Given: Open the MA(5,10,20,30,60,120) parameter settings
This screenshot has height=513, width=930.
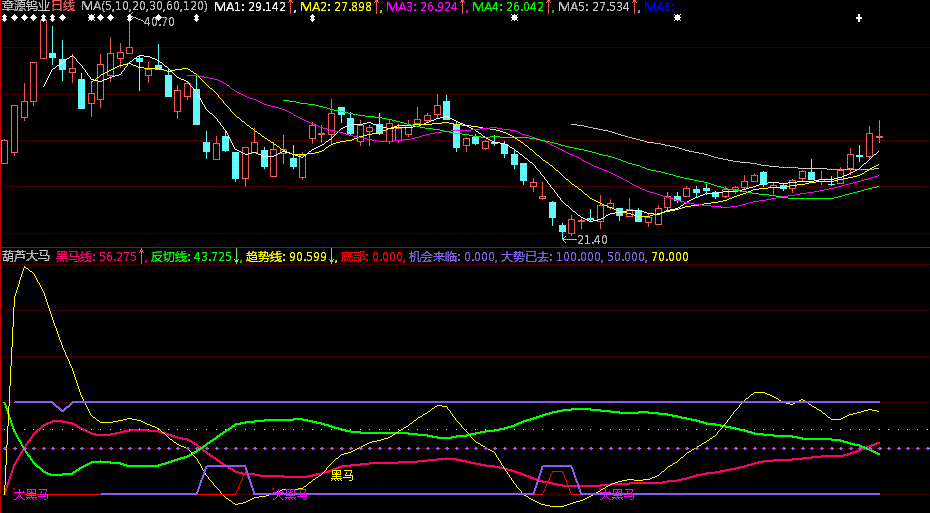Looking at the screenshot, I should pyautogui.click(x=144, y=7).
